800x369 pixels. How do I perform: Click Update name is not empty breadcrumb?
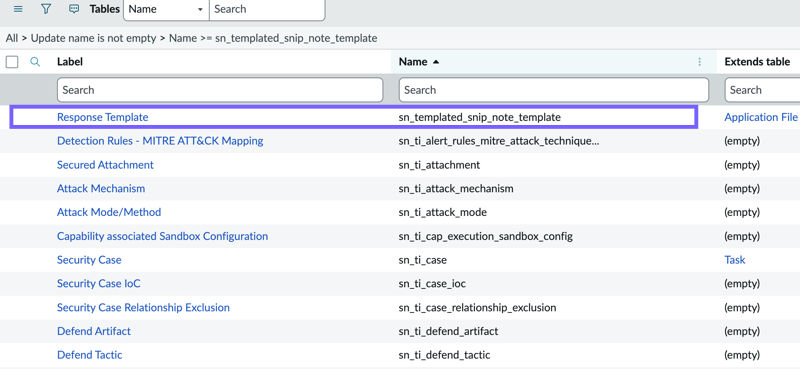coord(93,38)
